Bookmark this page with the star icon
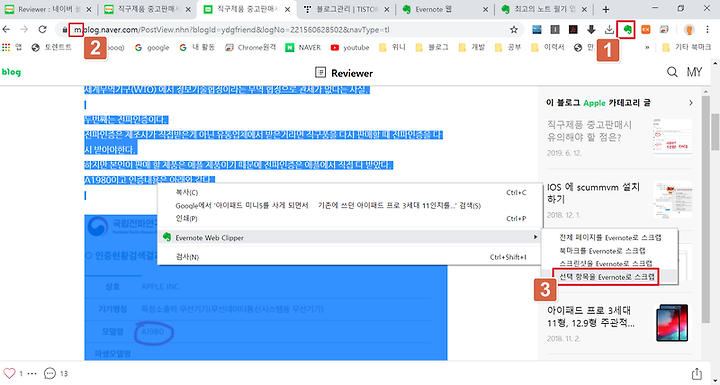The width and height of the screenshot is (720, 385). pyautogui.click(x=514, y=30)
